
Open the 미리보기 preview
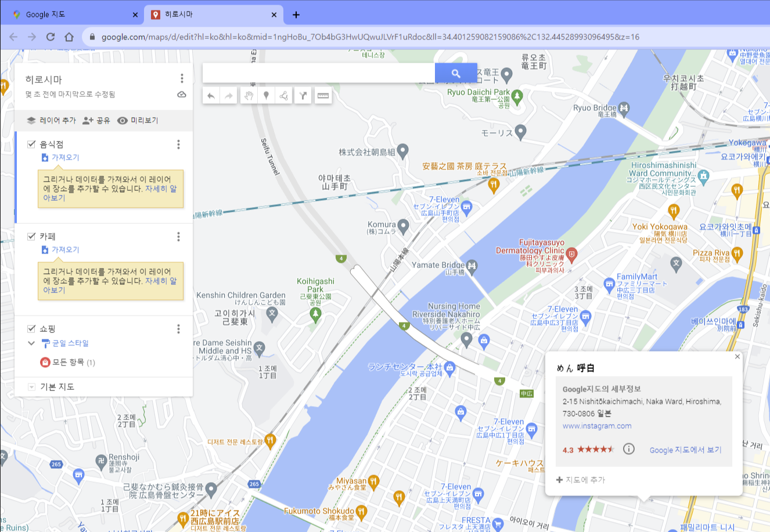pos(138,121)
